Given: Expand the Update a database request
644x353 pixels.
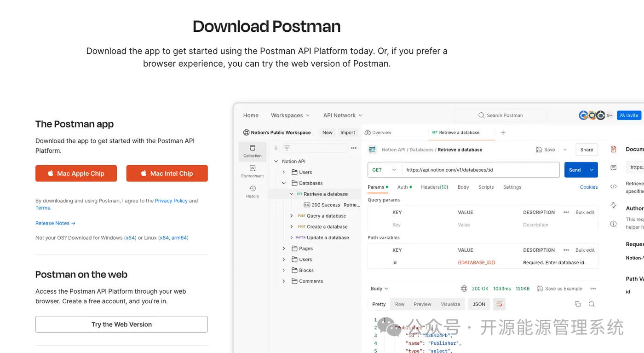Looking at the screenshot, I should [x=291, y=237].
